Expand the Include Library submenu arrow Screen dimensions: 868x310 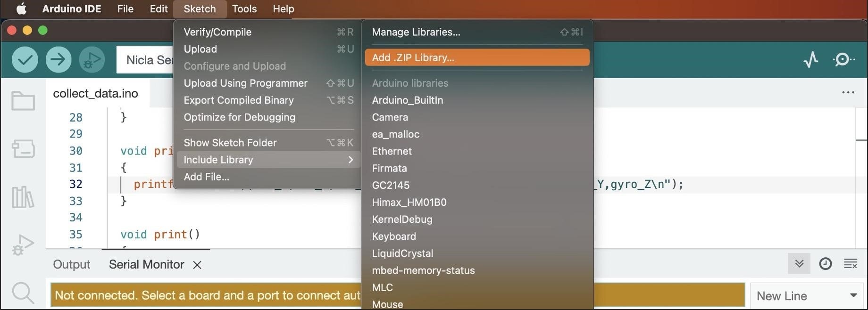click(x=351, y=160)
